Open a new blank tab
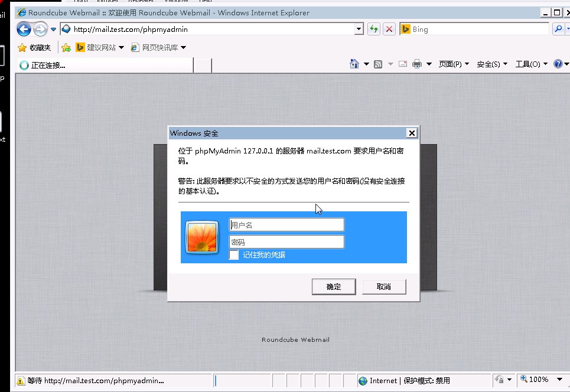The width and height of the screenshot is (570, 392). pyautogui.click(x=203, y=66)
